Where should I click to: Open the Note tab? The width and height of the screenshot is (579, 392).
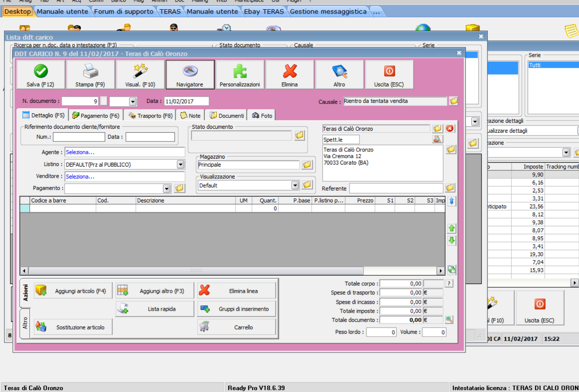[x=190, y=116]
